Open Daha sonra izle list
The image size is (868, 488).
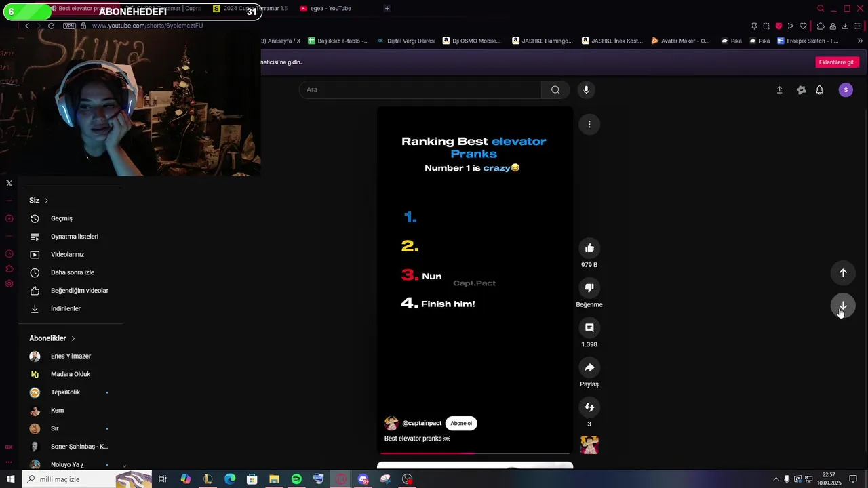[71, 272]
